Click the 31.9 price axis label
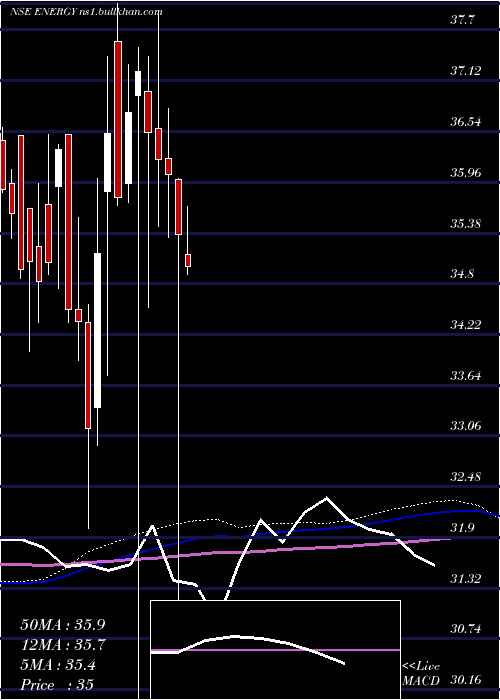 tap(463, 528)
